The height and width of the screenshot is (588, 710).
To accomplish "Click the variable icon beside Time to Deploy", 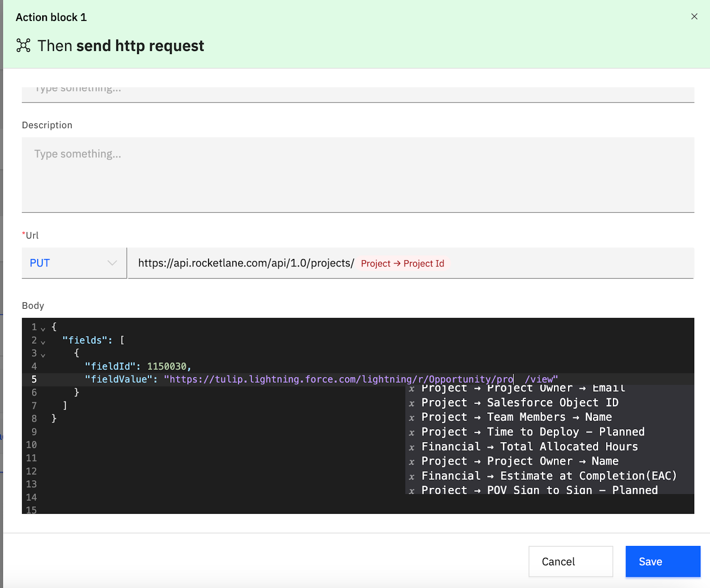I will point(412,433).
